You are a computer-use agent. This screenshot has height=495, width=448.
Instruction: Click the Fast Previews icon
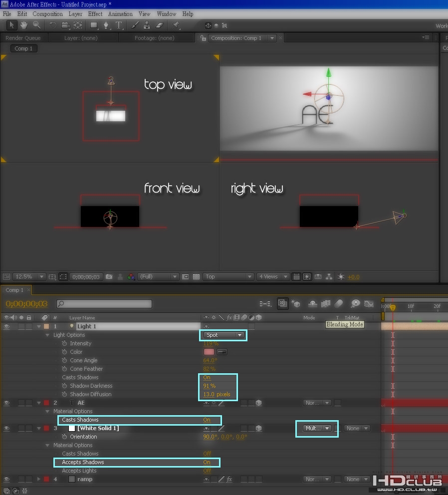[x=307, y=277]
